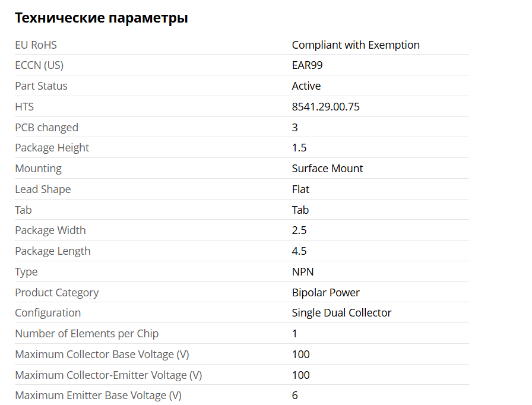Screen dimensions: 532x405
Task: Click the Lead Shape label
Action: (43, 189)
